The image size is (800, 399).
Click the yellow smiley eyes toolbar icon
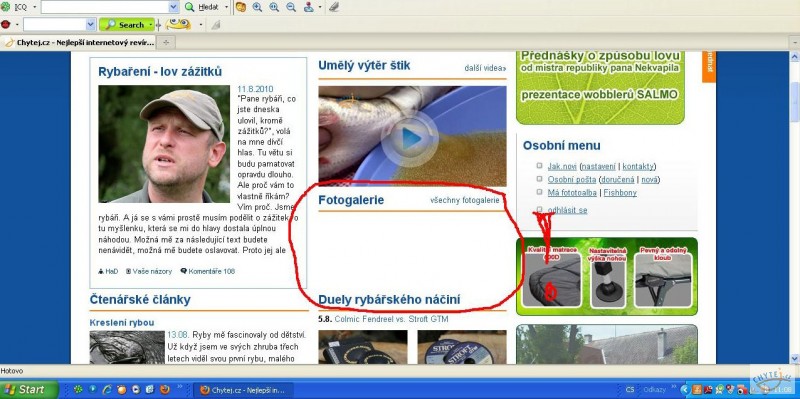point(178,24)
